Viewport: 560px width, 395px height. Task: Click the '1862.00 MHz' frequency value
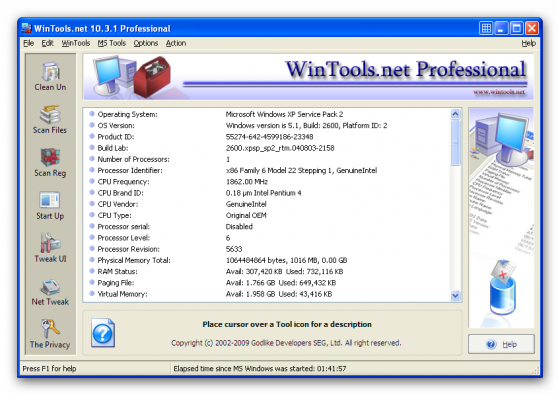pyautogui.click(x=246, y=182)
